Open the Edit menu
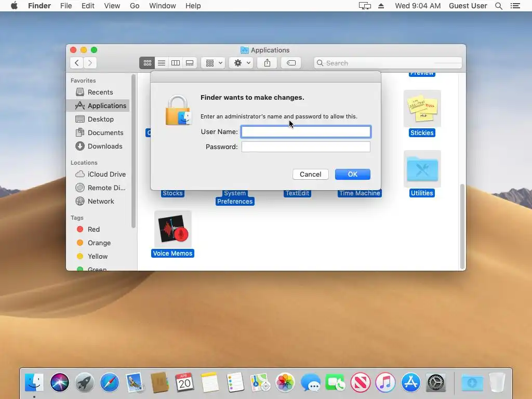 (88, 6)
